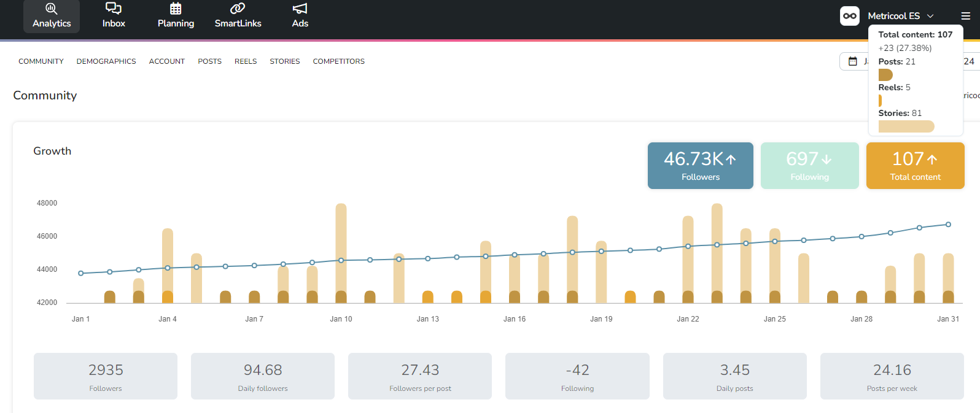This screenshot has height=413, width=980.
Task: Open the Ads megaphone icon
Action: (300, 9)
